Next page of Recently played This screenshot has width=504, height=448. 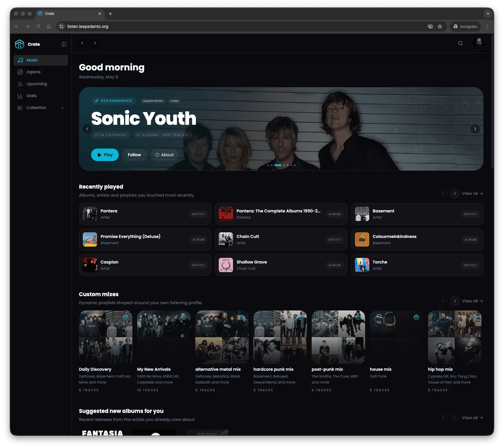coord(455,193)
